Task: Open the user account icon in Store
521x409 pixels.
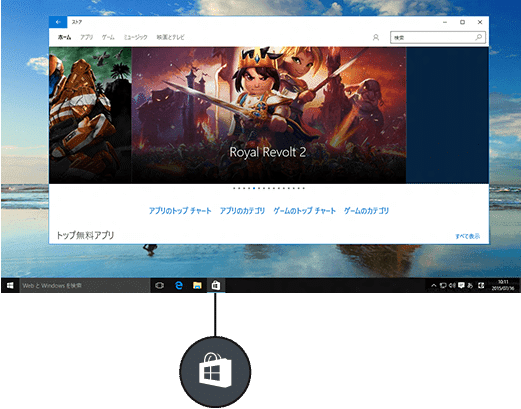Action: pos(376,37)
